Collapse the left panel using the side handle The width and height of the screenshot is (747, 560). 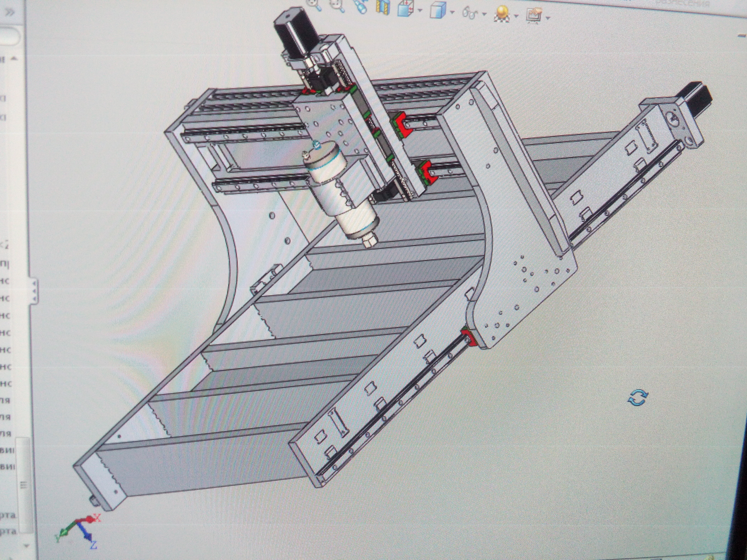(x=34, y=291)
